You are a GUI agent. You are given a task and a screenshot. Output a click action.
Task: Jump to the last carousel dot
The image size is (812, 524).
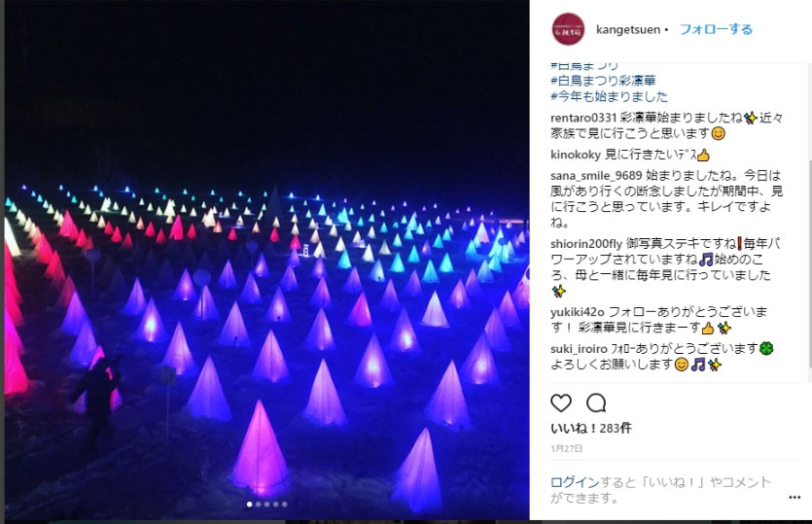[x=284, y=504]
